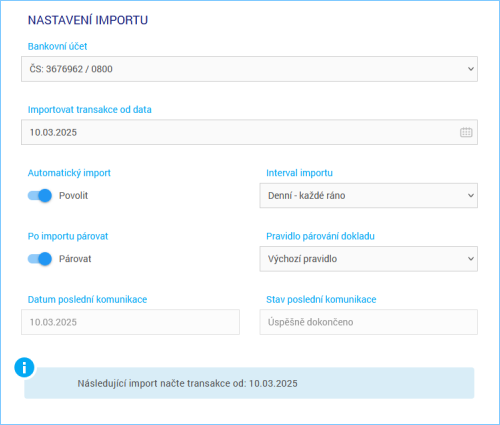The image size is (500, 425).
Task: Click the Stav poslední komunikace label
Action: click(x=321, y=300)
